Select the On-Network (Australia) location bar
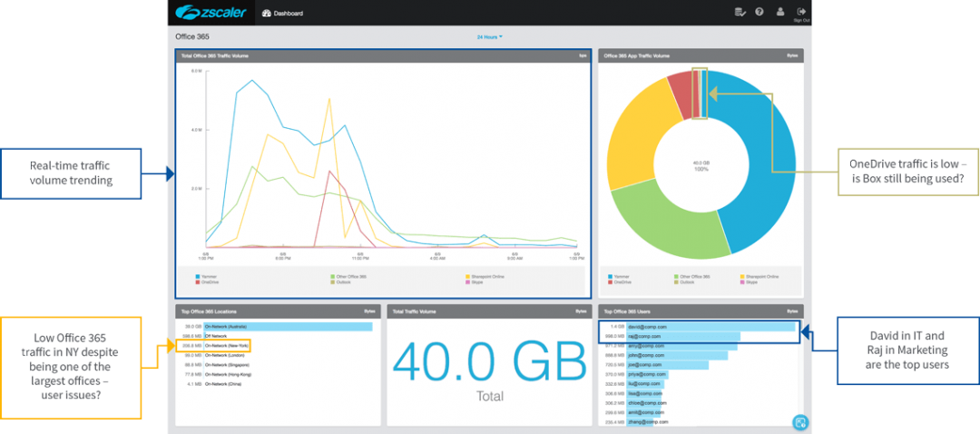The width and height of the screenshot is (980, 434). (x=286, y=326)
